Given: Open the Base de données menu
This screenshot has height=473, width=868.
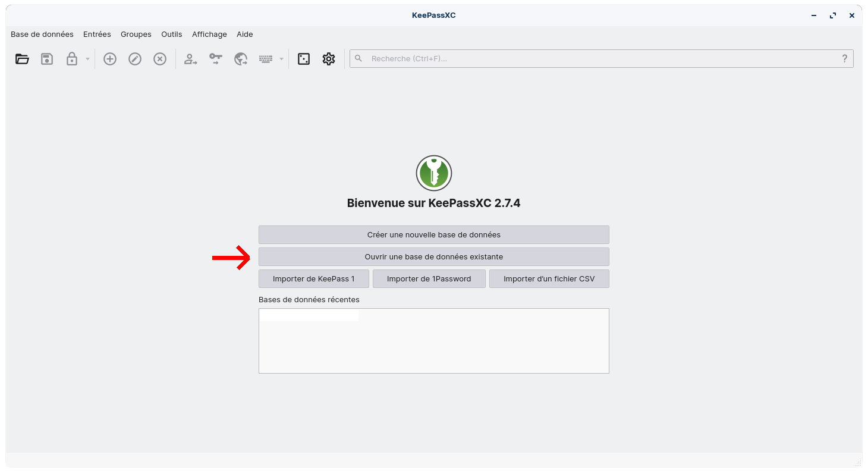Looking at the screenshot, I should (x=42, y=35).
